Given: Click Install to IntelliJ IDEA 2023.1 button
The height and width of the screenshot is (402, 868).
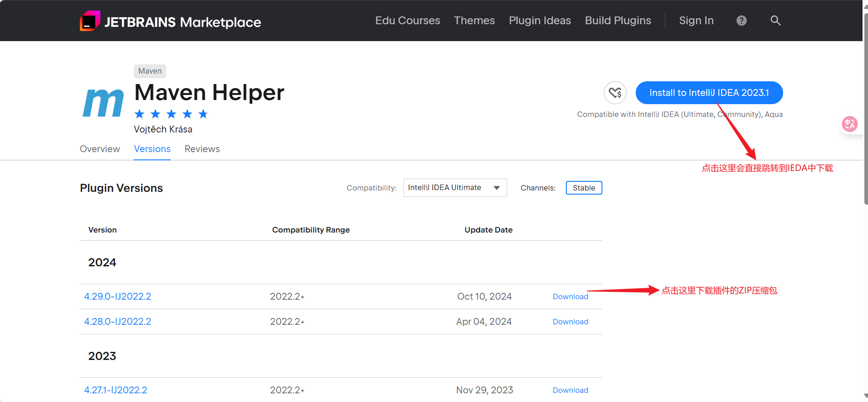Looking at the screenshot, I should [709, 93].
